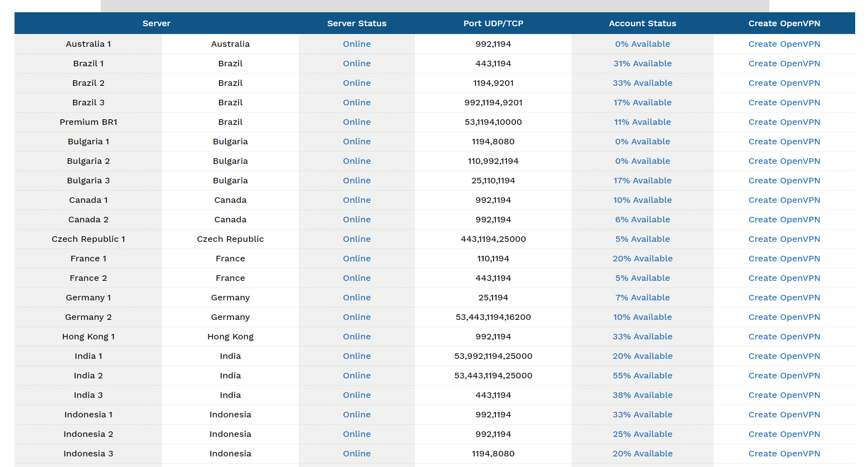Image resolution: width=868 pixels, height=467 pixels.
Task: Open Create OpenVPN link for Premium BR1
Action: 784,122
